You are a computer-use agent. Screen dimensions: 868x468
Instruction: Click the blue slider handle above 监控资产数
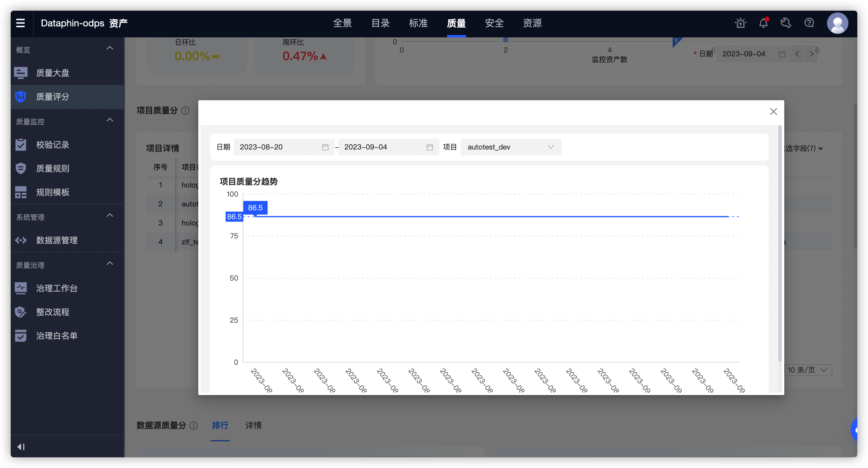click(506, 39)
